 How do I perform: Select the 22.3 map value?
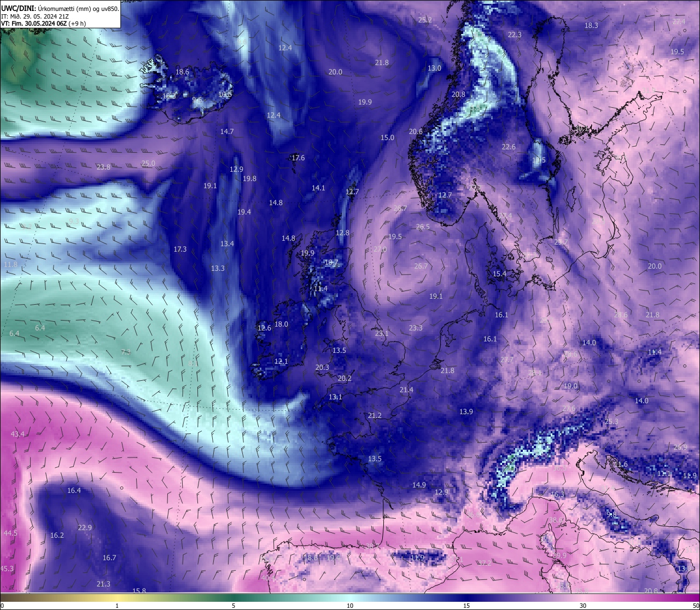click(x=515, y=34)
